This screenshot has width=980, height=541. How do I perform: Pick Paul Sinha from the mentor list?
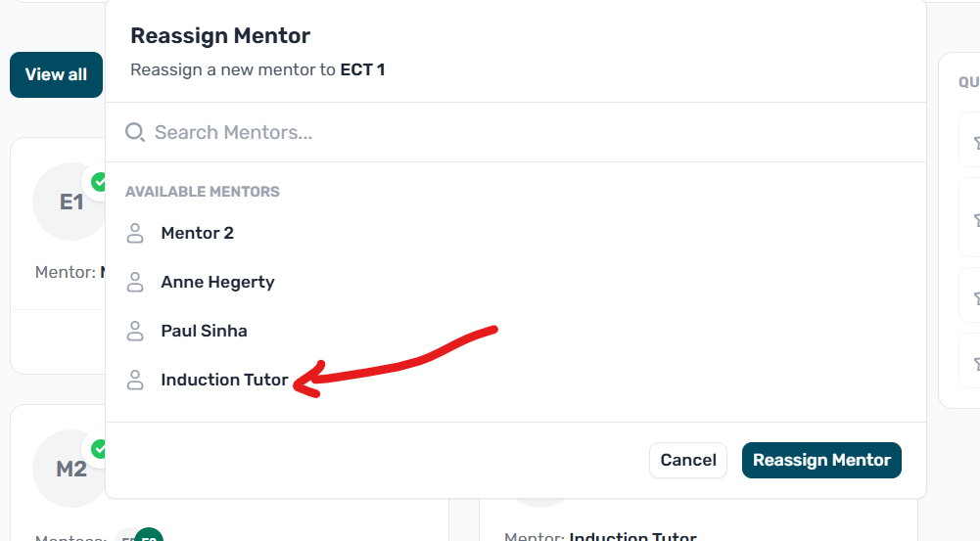204,331
